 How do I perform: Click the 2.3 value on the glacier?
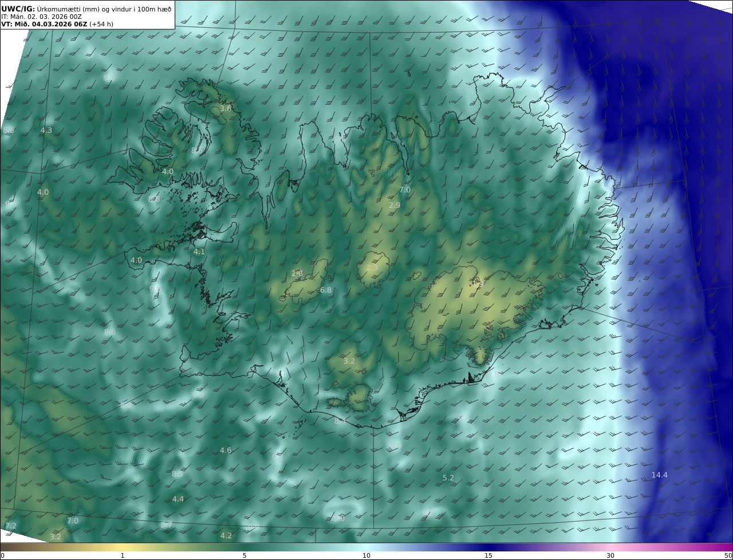[x=372, y=268]
